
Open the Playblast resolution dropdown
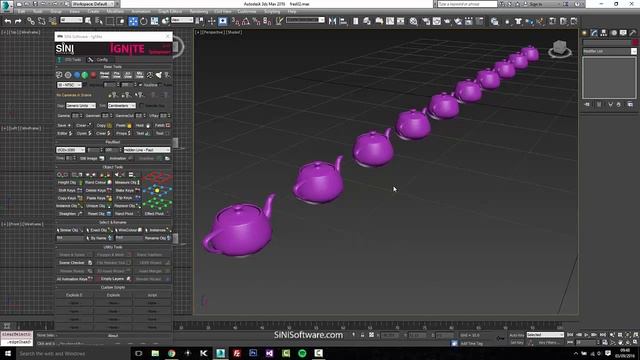[x=71, y=150]
